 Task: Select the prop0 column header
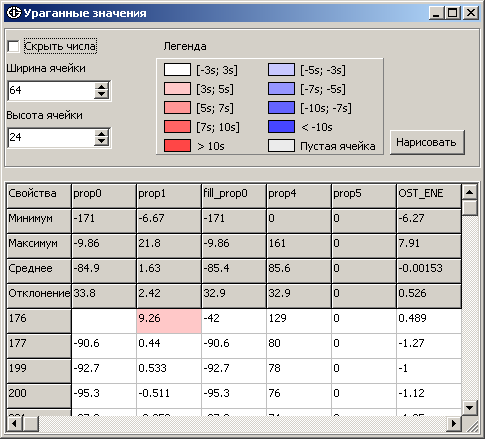coord(104,196)
